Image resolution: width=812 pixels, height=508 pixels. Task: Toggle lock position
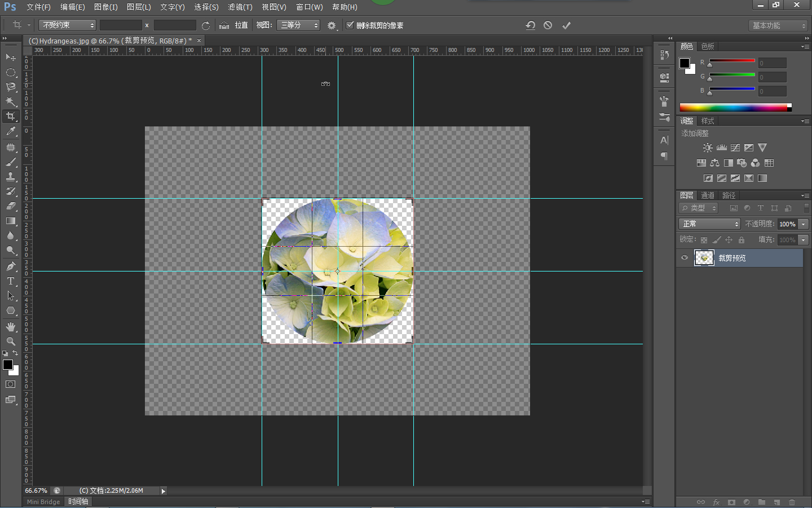click(729, 240)
